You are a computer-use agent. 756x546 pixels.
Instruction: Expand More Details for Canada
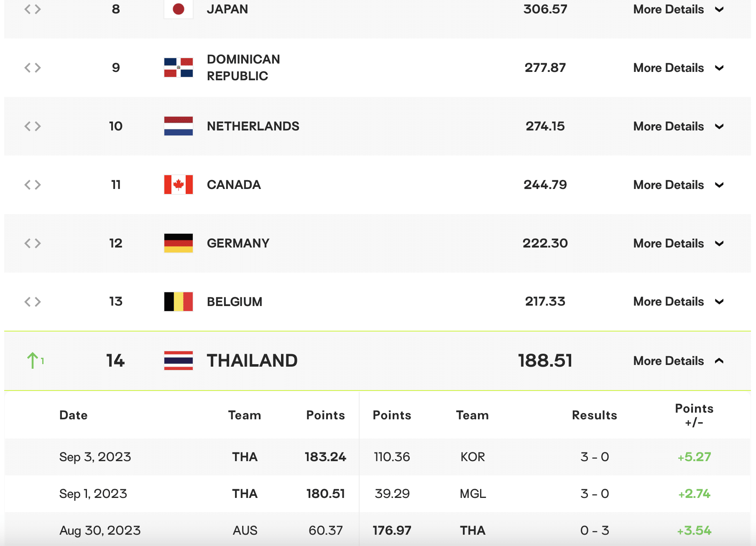pyautogui.click(x=678, y=185)
